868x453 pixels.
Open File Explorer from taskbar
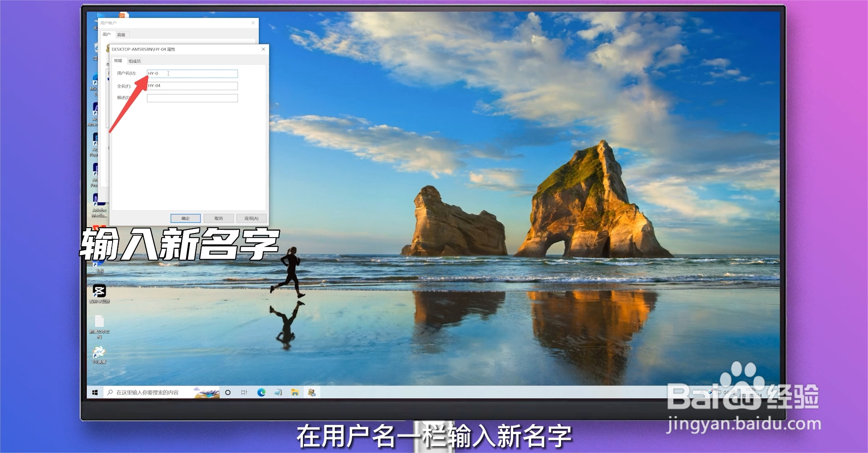click(x=295, y=392)
